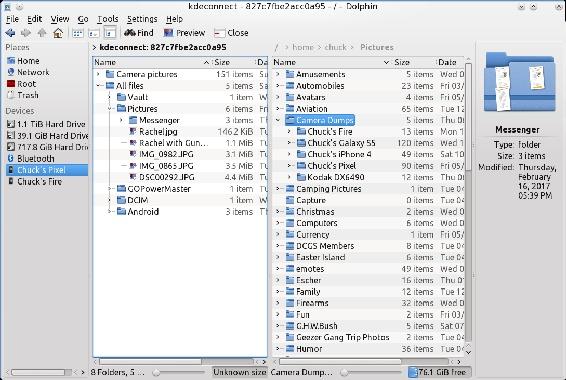This screenshot has height=380, width=566.
Task: Toggle the Preview toolbar button
Action: pos(184,33)
